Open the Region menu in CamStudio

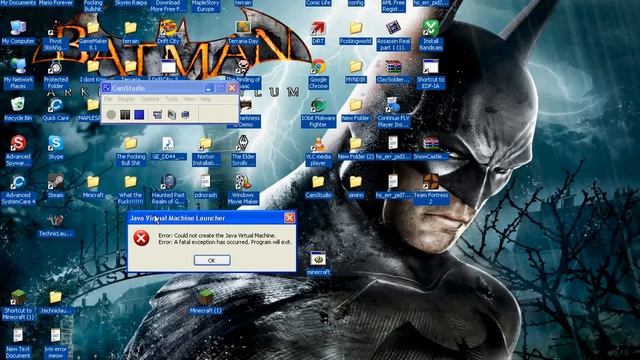point(126,99)
